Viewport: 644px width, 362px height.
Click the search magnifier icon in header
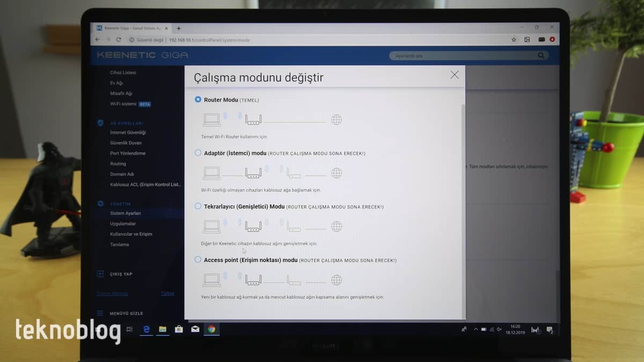pos(541,55)
